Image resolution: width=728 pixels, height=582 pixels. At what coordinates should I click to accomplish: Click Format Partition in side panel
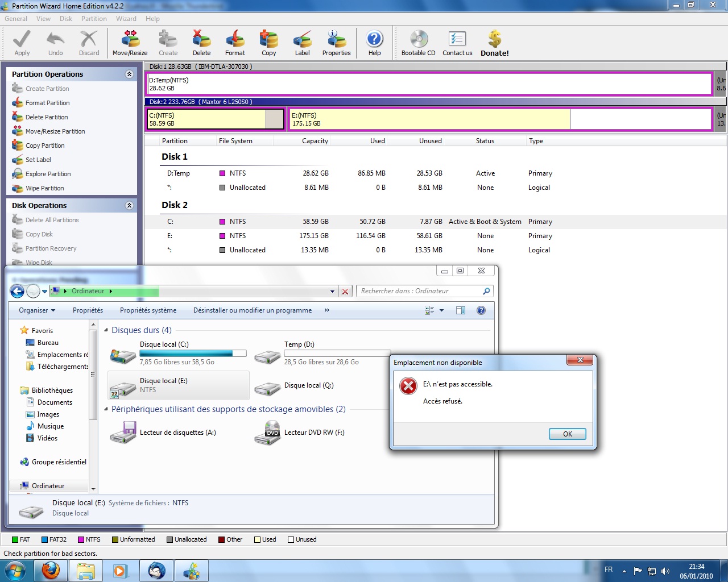tap(48, 103)
